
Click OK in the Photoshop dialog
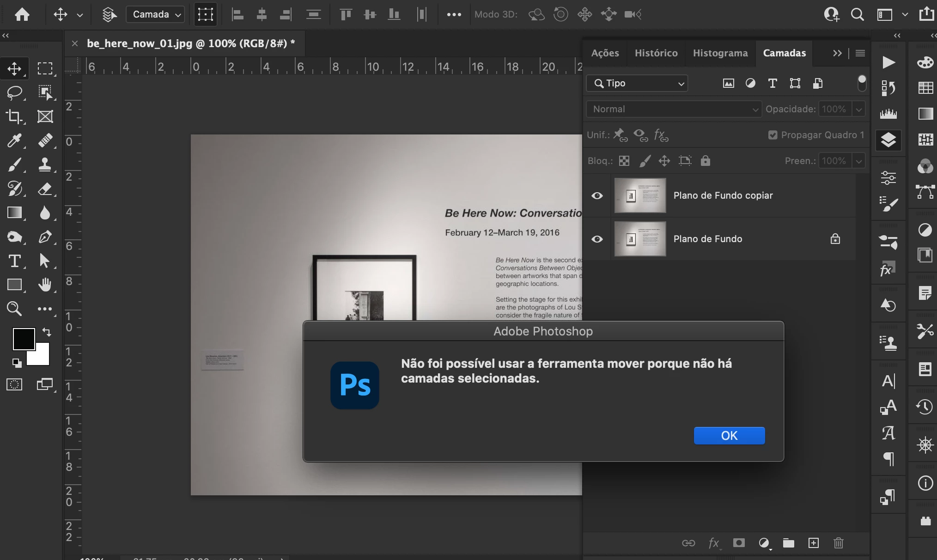(x=729, y=435)
